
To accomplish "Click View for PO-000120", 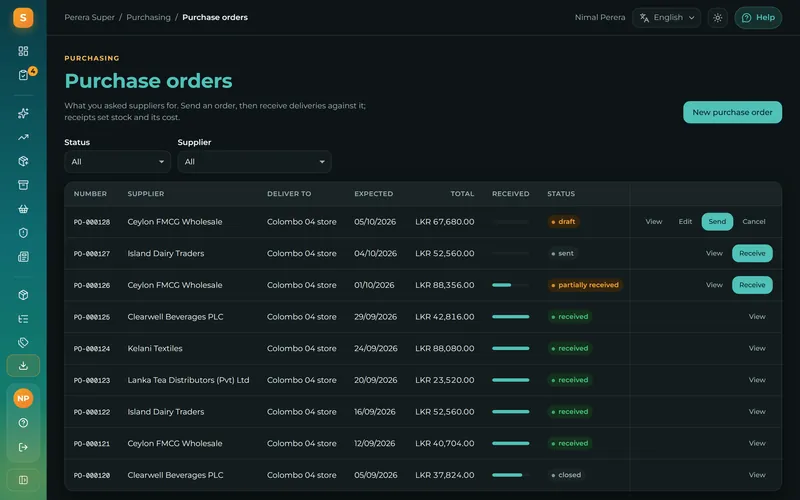I will point(757,475).
